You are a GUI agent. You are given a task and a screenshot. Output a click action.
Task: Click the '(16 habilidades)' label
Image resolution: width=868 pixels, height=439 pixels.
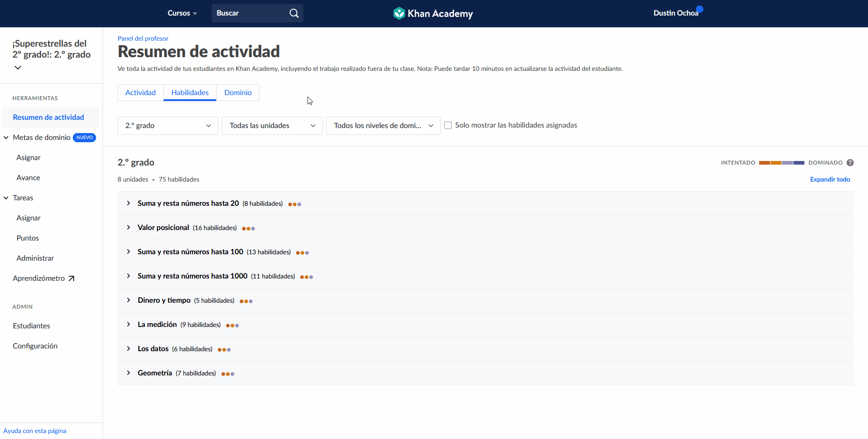pyautogui.click(x=215, y=228)
